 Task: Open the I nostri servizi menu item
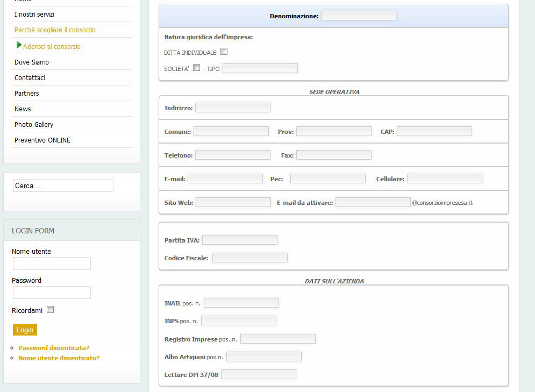[34, 15]
